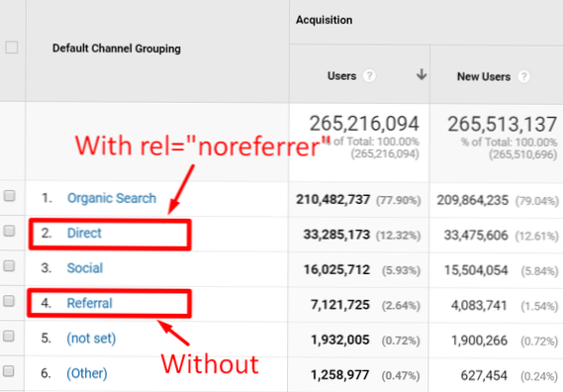Select Referral users value 7,121,725
Screen dimensions: 563x392
click(x=340, y=305)
